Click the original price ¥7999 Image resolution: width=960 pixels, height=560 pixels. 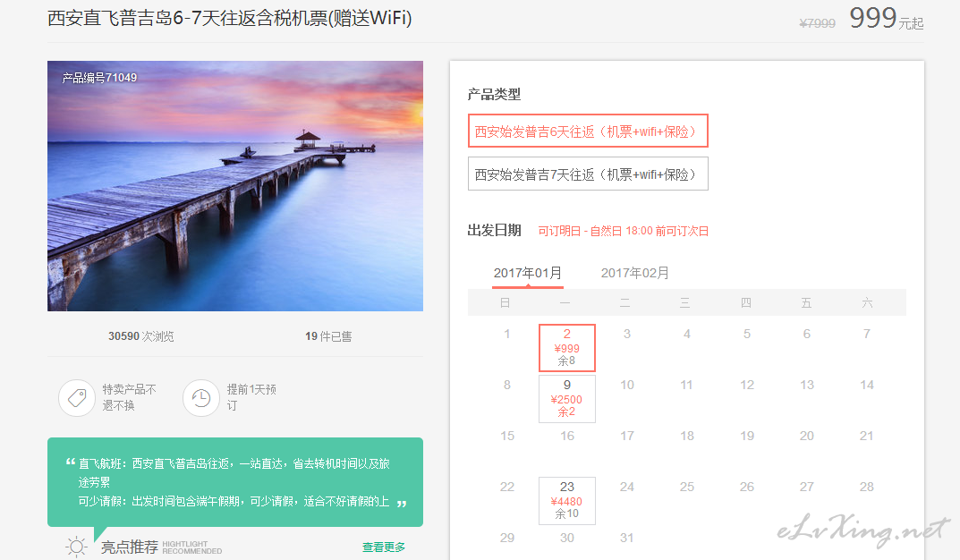[818, 23]
